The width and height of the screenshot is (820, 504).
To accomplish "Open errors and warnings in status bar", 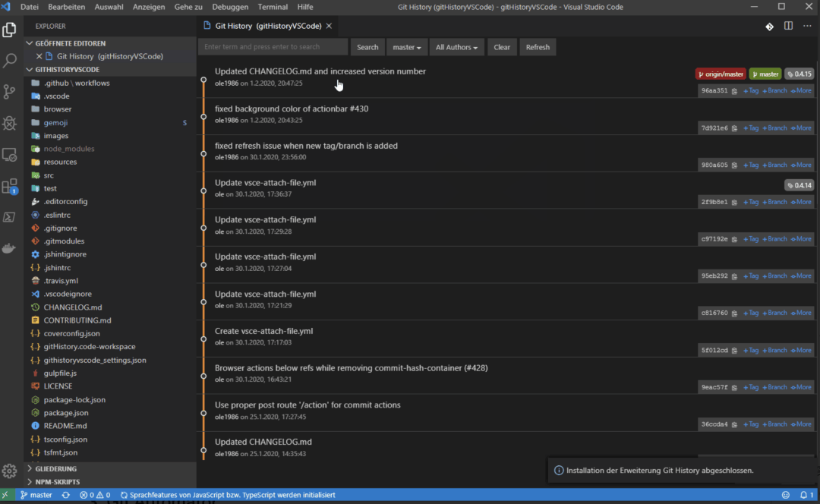I will click(x=95, y=495).
